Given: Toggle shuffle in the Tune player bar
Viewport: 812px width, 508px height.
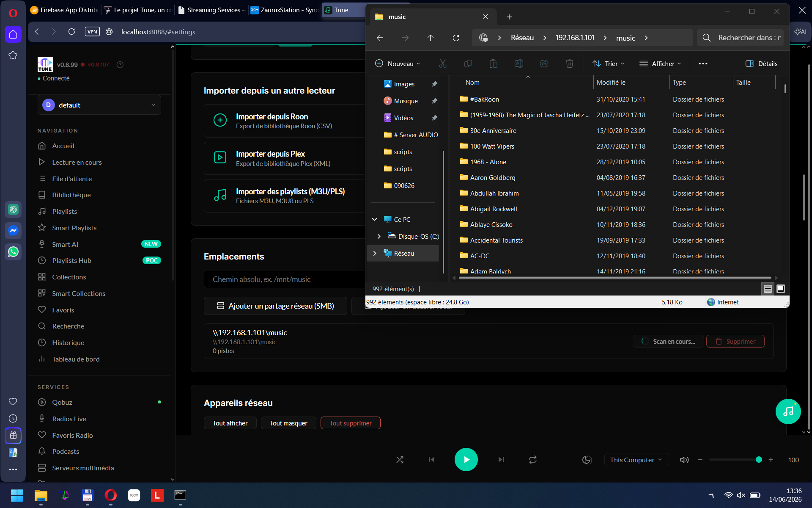Looking at the screenshot, I should tap(400, 460).
